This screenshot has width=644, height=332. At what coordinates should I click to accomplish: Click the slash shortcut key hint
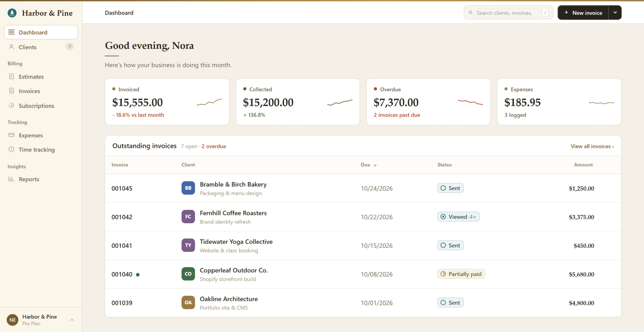545,12
